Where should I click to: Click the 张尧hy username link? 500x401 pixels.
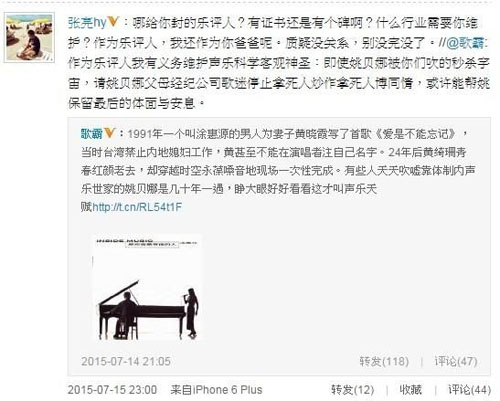pos(87,23)
